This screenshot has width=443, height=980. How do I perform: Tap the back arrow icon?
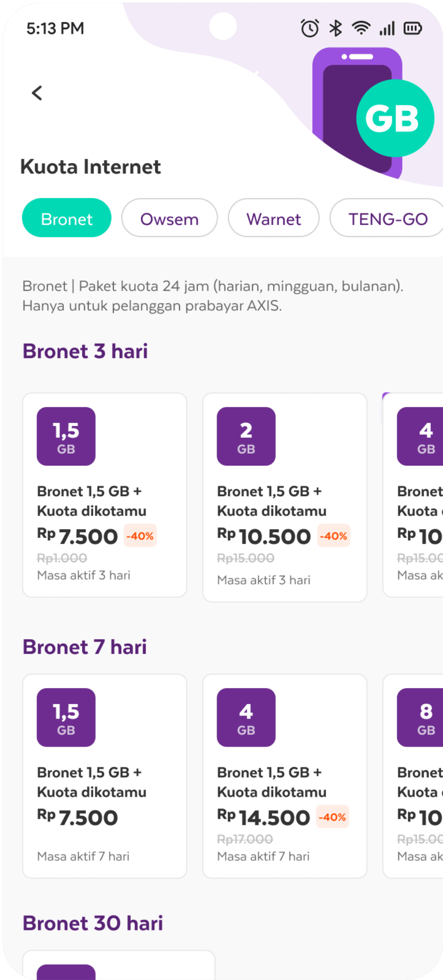[x=37, y=93]
